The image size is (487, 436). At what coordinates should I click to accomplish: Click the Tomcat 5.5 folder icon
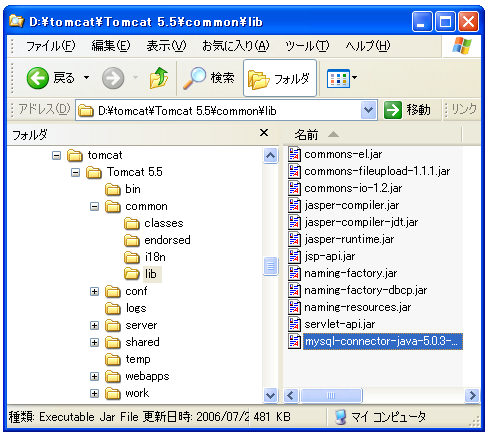[94, 173]
